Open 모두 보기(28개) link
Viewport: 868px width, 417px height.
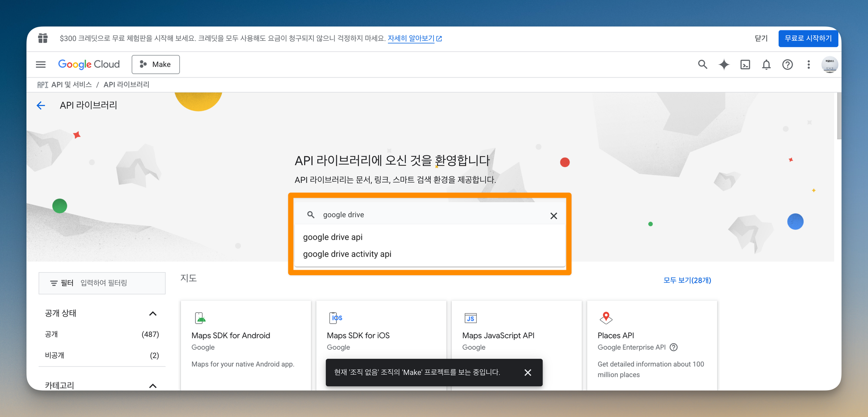pos(687,280)
